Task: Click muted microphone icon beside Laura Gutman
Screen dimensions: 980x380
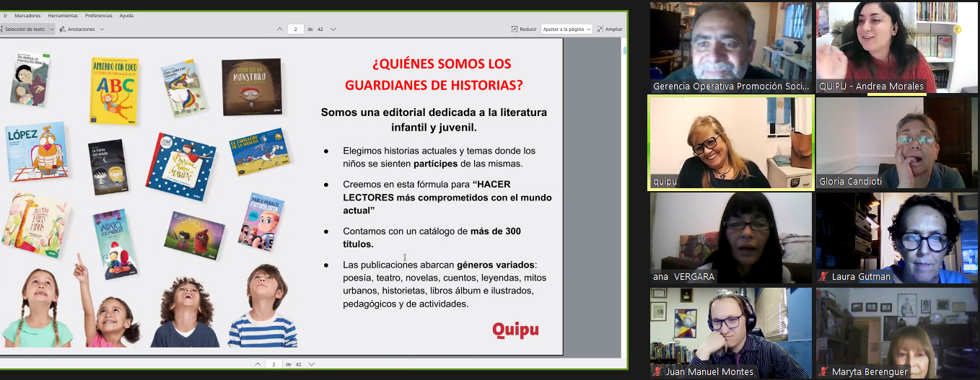Action: 823,276
